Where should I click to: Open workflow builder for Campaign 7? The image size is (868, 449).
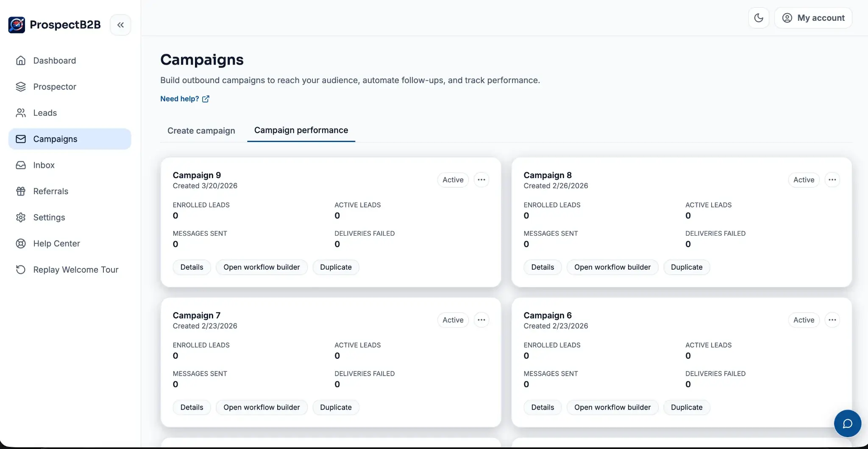(262, 407)
